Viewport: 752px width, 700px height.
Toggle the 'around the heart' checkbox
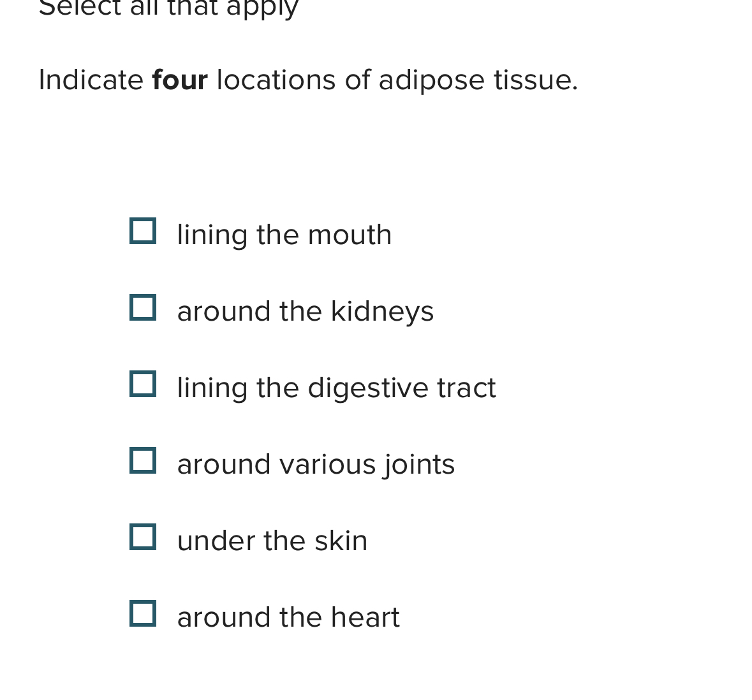coord(143,613)
